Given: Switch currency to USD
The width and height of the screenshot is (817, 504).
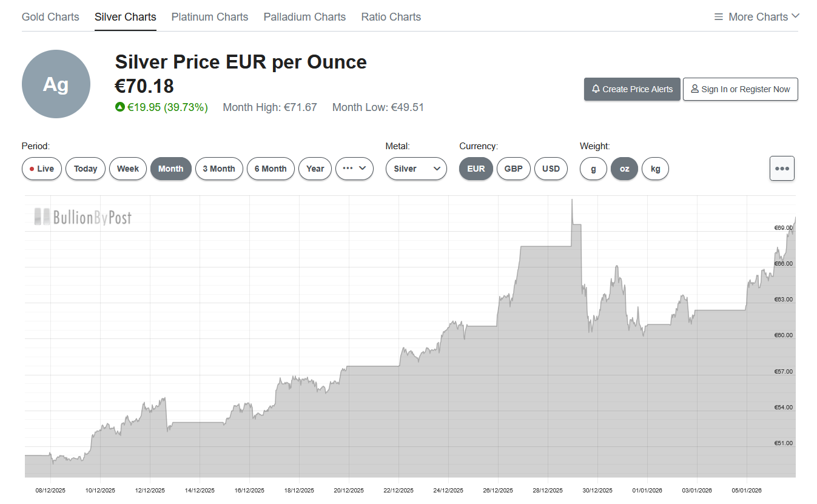Looking at the screenshot, I should 551,169.
